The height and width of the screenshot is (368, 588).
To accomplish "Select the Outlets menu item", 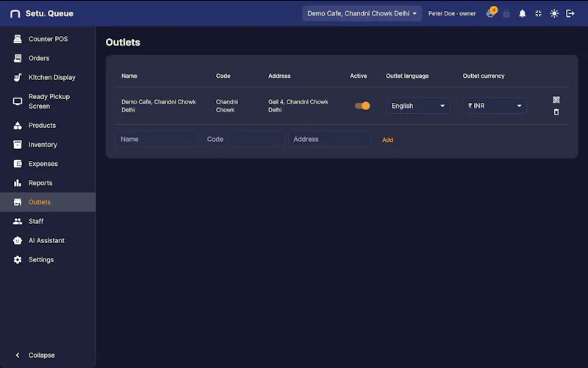I will [x=48, y=202].
